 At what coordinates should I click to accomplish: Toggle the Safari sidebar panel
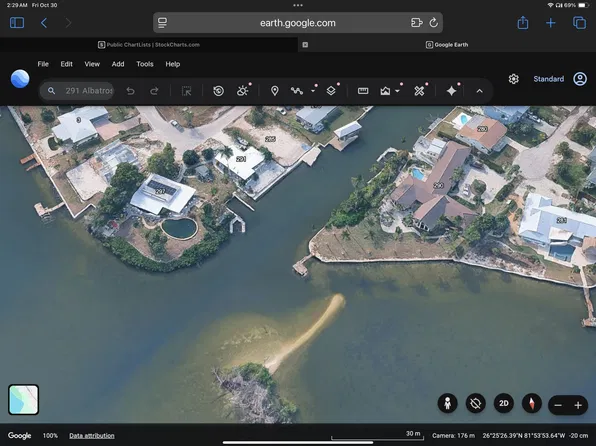point(17,23)
